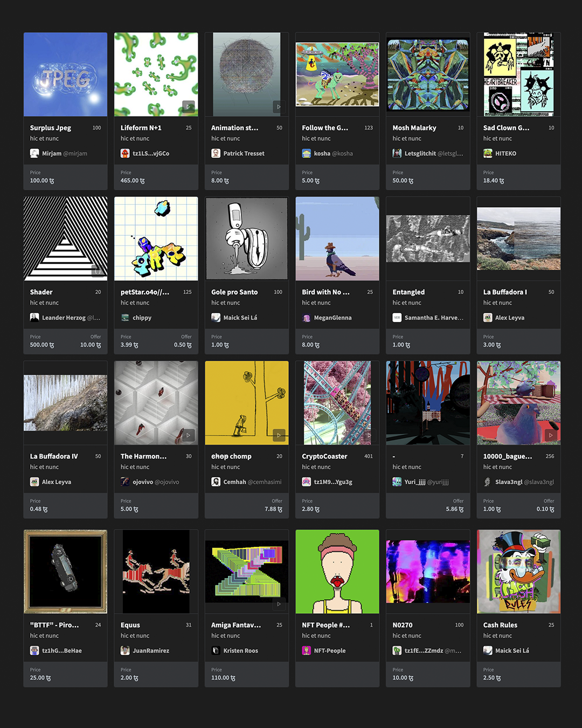This screenshot has height=728, width=582.
Task: Click HITEKO creator avatar icon
Action: tap(488, 154)
